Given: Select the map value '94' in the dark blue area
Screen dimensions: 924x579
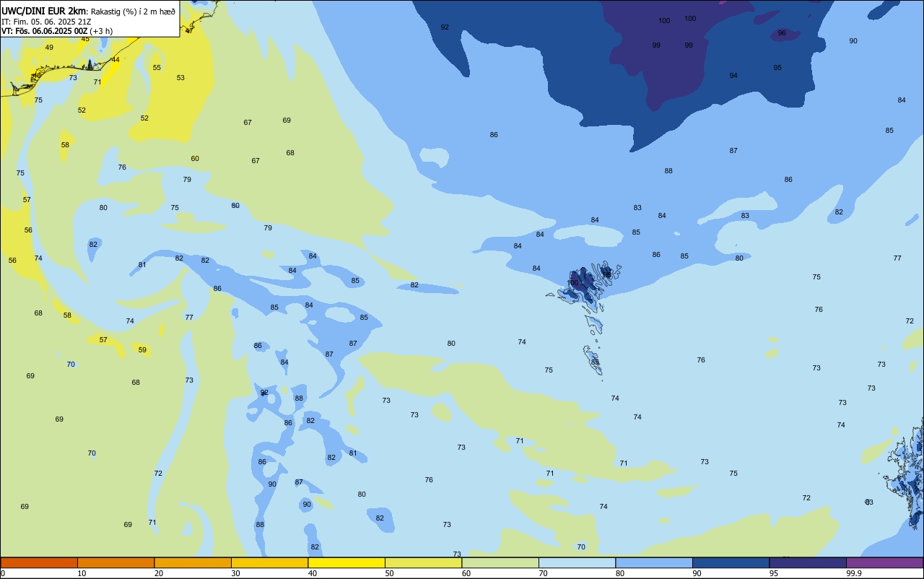Looking at the screenshot, I should (733, 76).
